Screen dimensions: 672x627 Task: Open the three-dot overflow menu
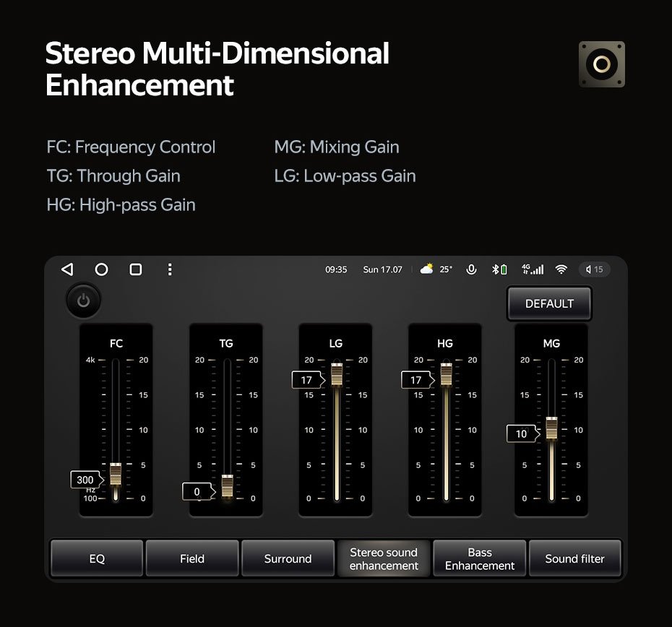pos(170,269)
